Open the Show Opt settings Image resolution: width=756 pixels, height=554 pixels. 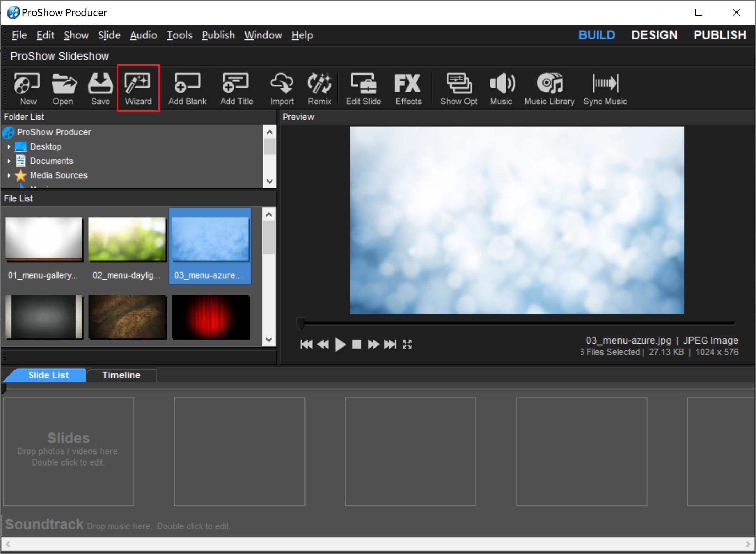(459, 88)
